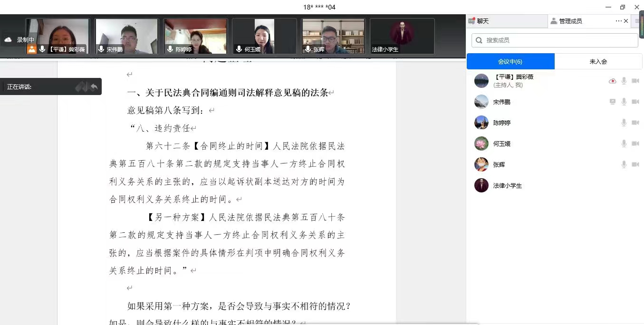Screen dimensions: 644x325
Task: Select member name 法律小学生 in the list
Action: click(x=508, y=186)
